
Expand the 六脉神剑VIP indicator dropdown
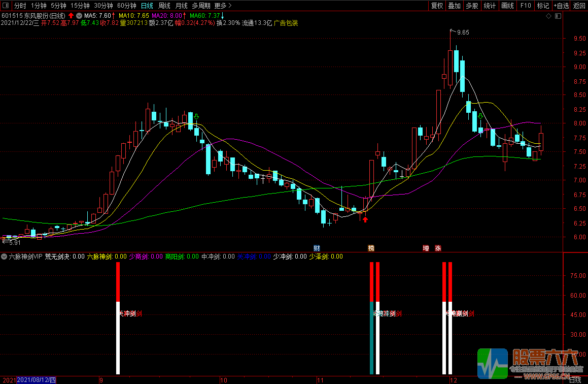pos(5,257)
